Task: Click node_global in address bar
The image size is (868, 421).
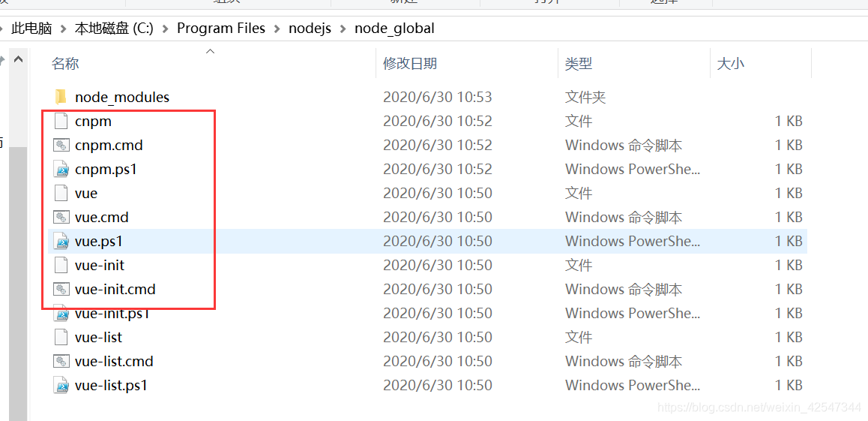Action: [394, 29]
